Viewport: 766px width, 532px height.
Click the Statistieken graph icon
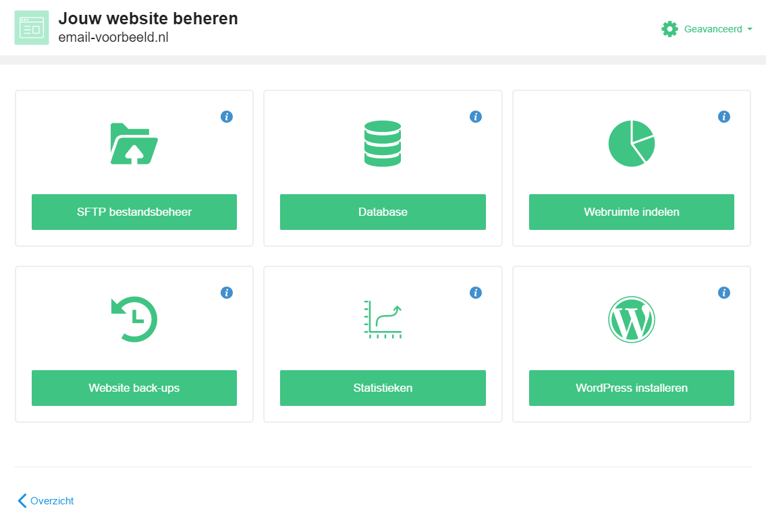(x=383, y=319)
